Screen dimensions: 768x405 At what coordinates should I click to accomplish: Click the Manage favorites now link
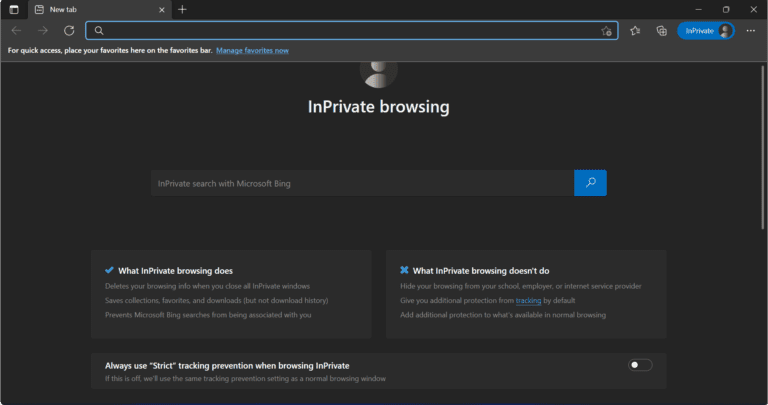pos(252,50)
